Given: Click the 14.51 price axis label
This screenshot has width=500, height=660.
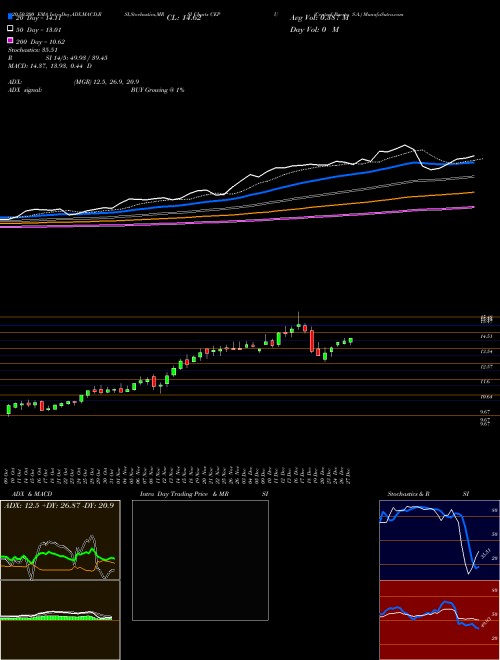Looking at the screenshot, I should [487, 336].
